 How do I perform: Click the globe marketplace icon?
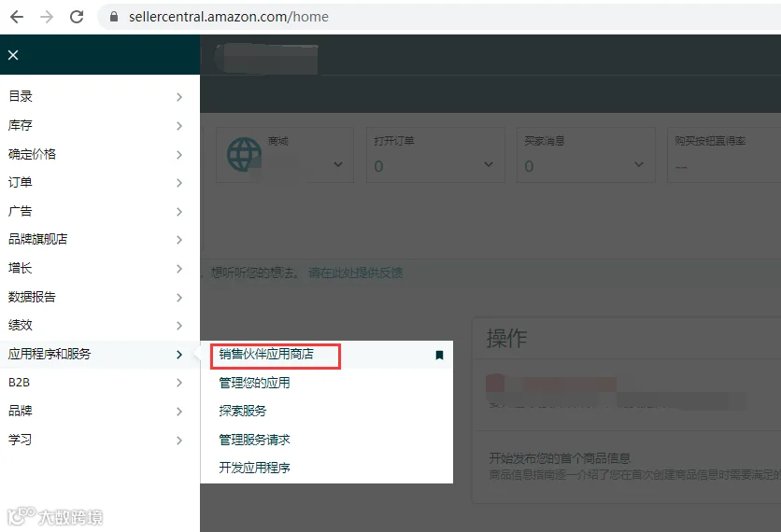pyautogui.click(x=244, y=155)
